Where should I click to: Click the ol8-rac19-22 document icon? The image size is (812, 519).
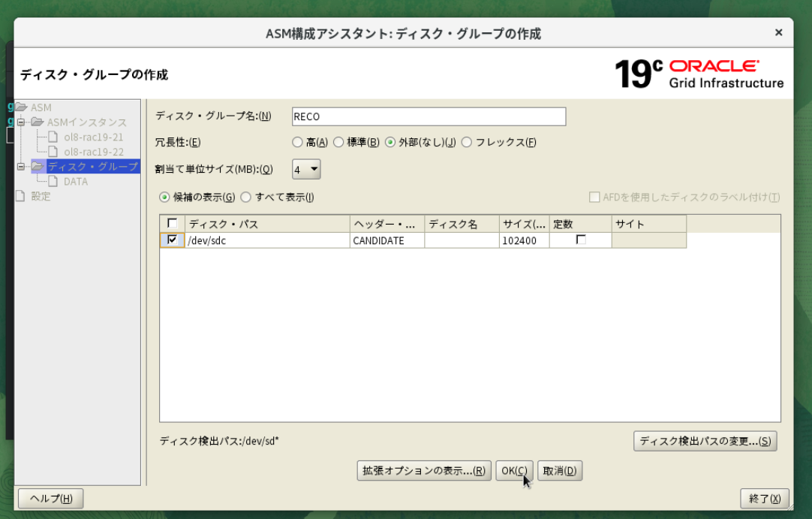tap(53, 152)
